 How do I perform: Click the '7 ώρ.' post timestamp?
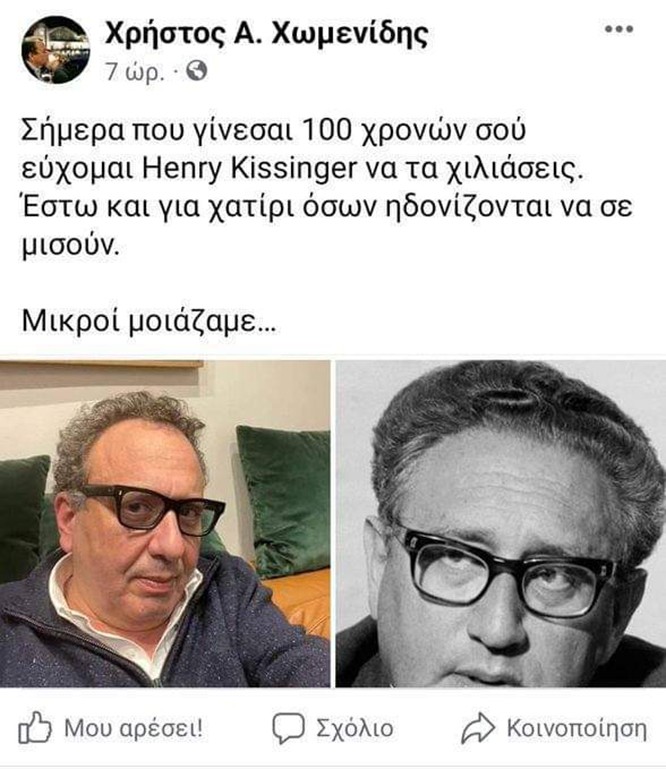click(134, 72)
